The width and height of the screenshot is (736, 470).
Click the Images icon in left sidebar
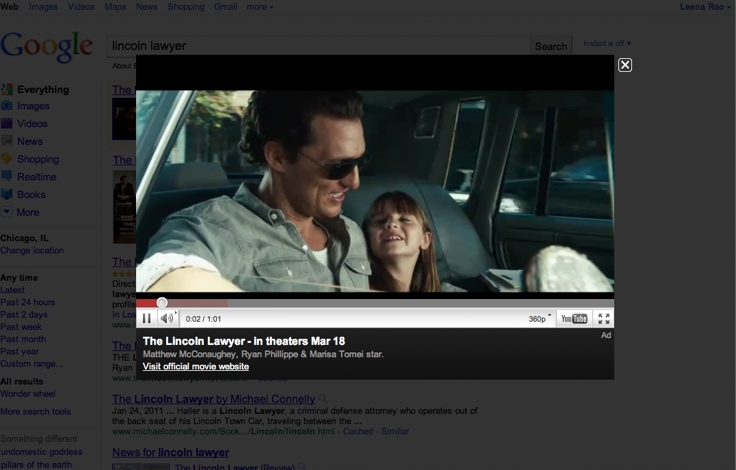(x=7, y=106)
